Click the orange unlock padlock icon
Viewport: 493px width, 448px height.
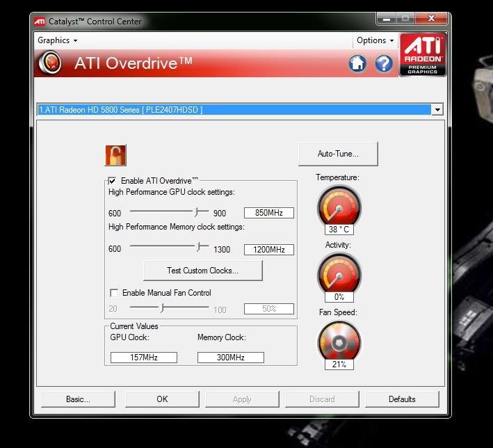pos(115,155)
